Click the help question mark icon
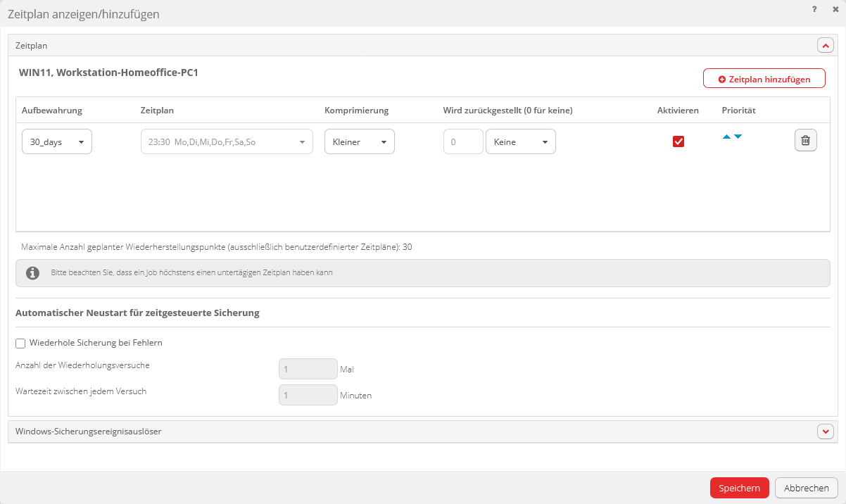This screenshot has width=846, height=504. click(x=814, y=10)
